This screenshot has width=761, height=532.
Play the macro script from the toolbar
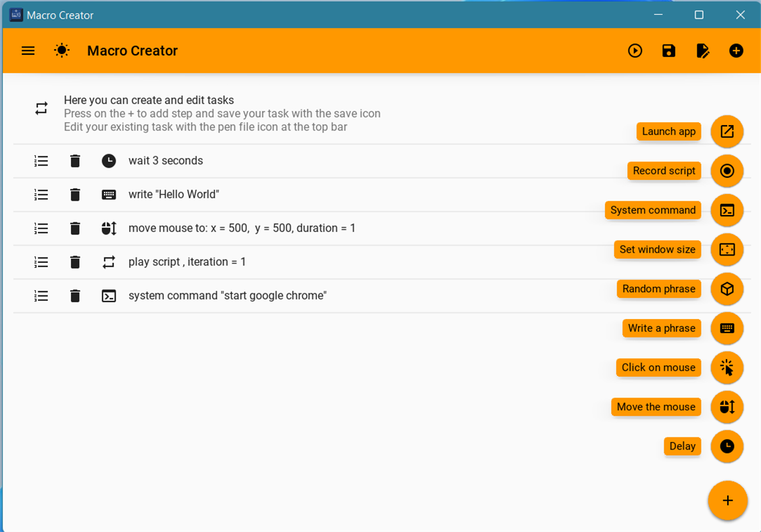coord(635,51)
